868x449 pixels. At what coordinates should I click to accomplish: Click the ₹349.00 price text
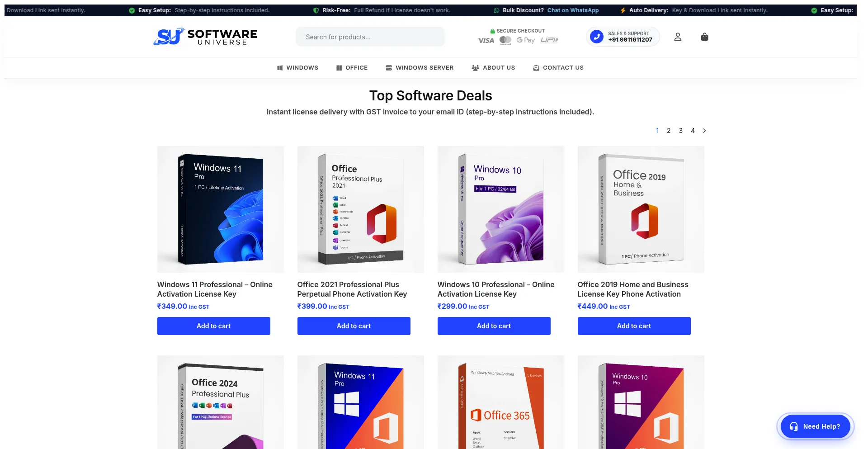pos(172,306)
